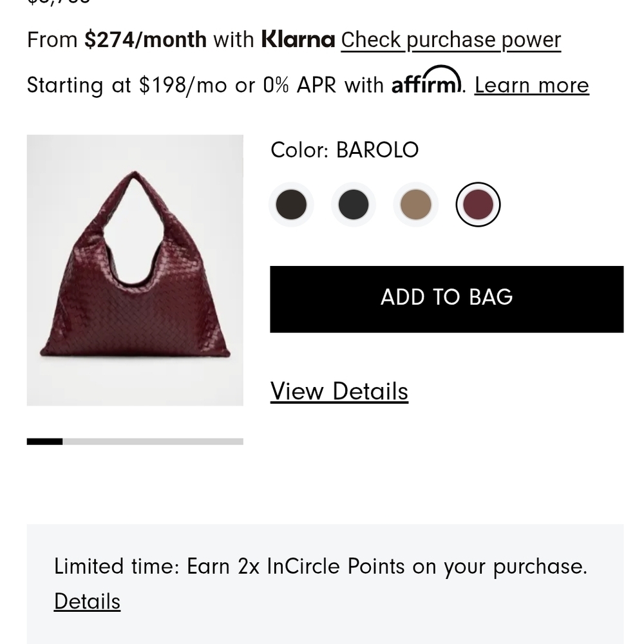Select the black color swatch
This screenshot has width=644, height=644.
click(353, 204)
